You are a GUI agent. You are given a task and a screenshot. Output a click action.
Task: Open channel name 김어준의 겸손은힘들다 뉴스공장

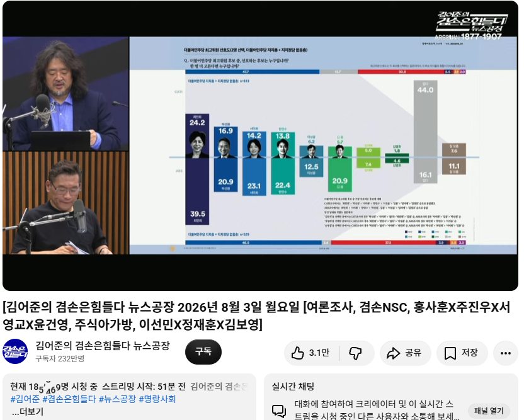[x=103, y=346]
